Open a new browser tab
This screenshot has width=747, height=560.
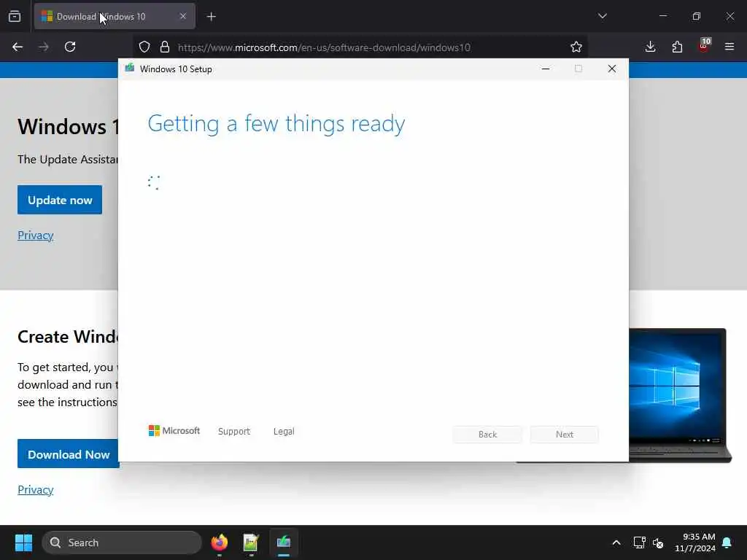(x=212, y=17)
